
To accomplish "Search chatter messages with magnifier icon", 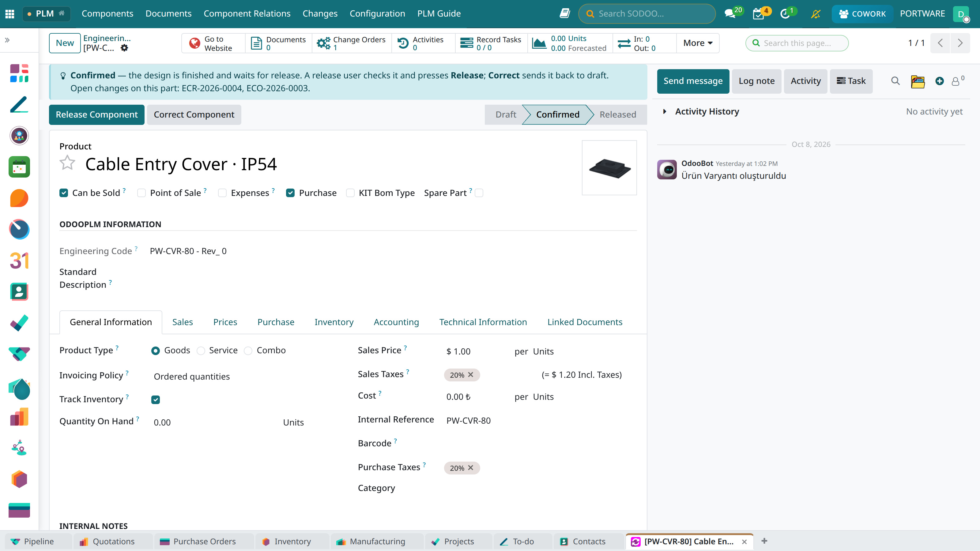I will (895, 81).
